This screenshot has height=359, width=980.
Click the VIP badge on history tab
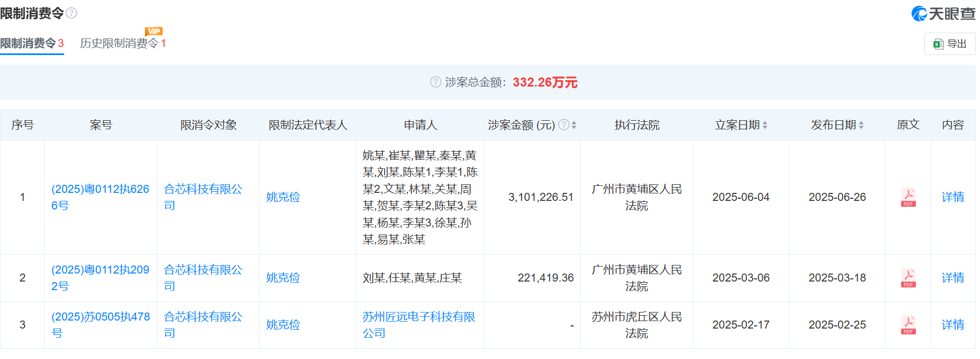point(154,32)
